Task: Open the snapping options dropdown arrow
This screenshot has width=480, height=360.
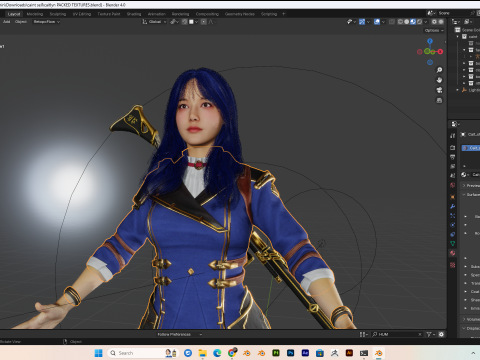Action: point(196,22)
